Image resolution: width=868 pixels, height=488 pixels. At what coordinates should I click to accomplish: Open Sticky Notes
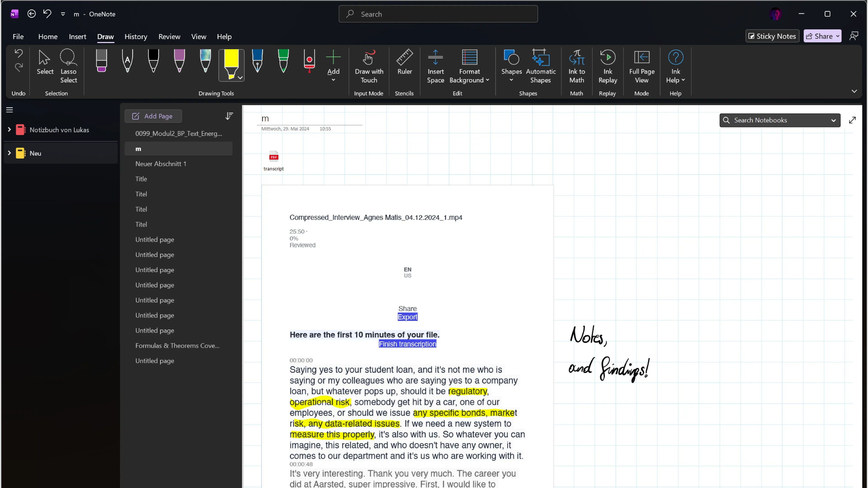click(x=772, y=36)
